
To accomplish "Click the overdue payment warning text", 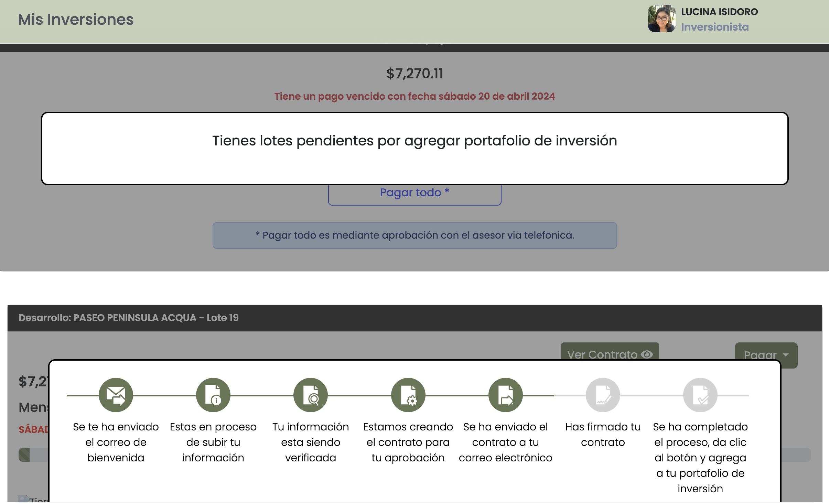I will 414,96.
